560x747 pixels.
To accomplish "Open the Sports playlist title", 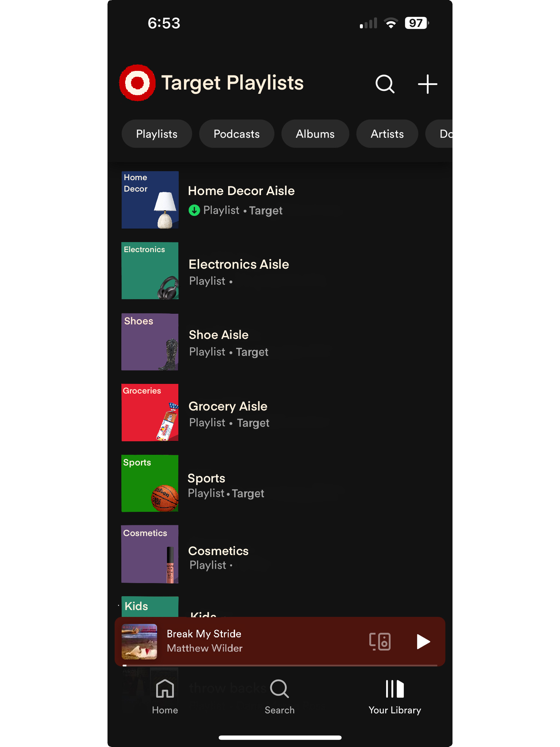I will tap(206, 478).
